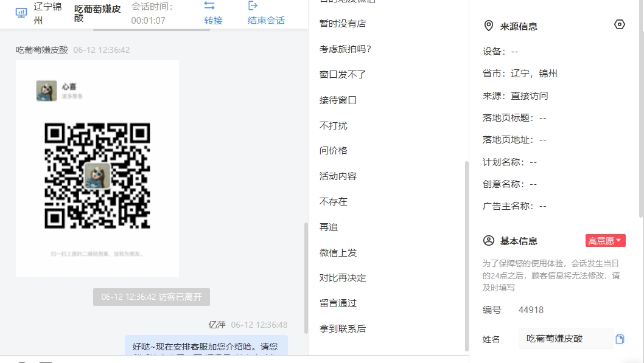Select quick reply 接待窗口
Image resolution: width=644 pixels, height=363 pixels.
338,100
